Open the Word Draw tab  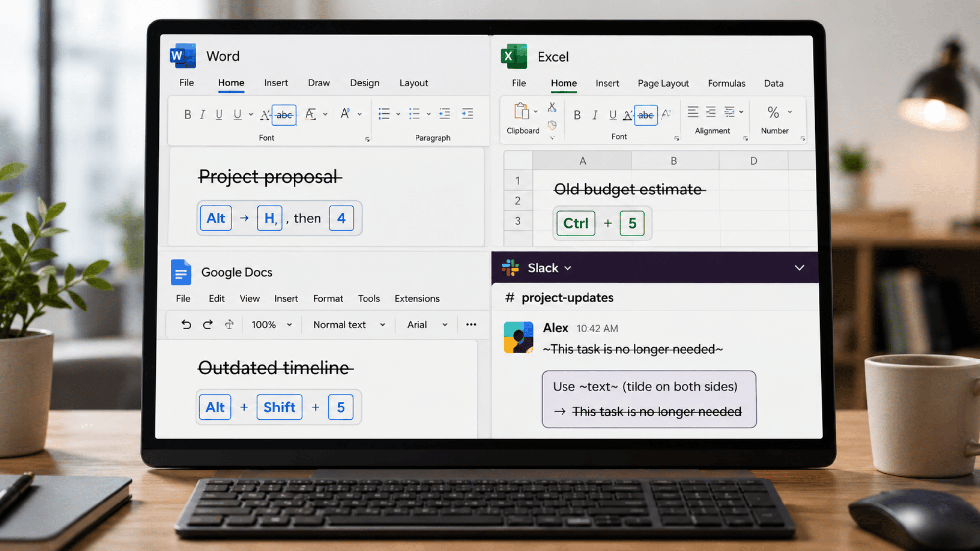point(318,83)
